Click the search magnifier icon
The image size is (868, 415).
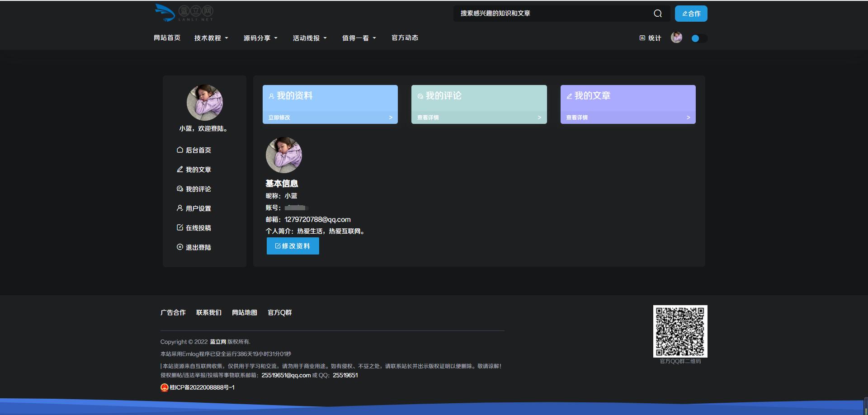657,14
